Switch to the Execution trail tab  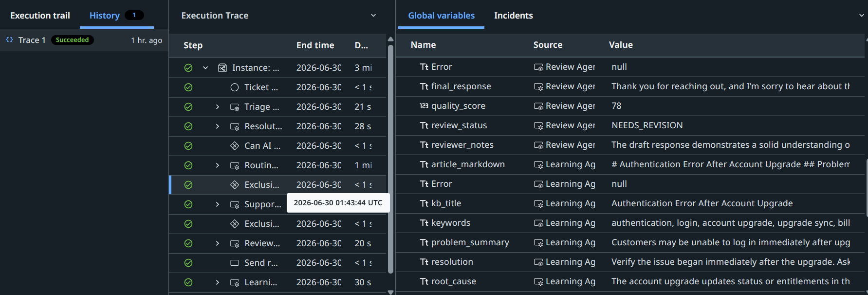click(40, 16)
